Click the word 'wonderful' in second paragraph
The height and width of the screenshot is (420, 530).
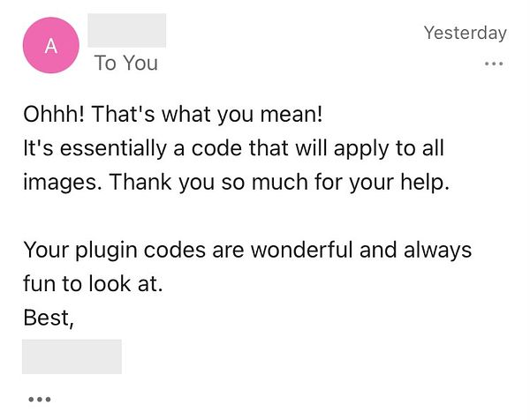[301, 250]
